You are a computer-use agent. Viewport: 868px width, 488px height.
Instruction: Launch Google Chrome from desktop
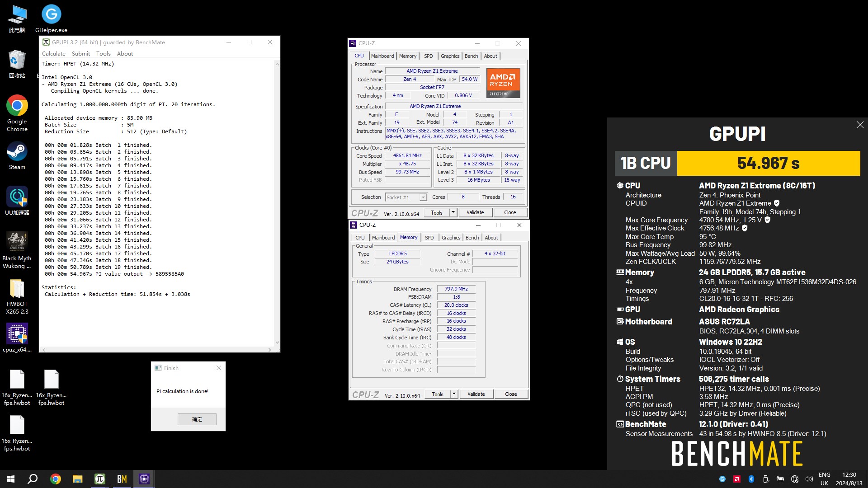(17, 113)
